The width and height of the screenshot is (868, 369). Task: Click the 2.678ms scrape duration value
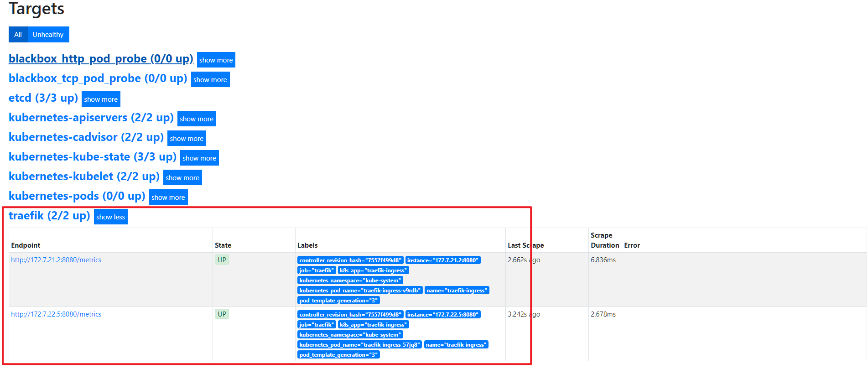coord(603,314)
